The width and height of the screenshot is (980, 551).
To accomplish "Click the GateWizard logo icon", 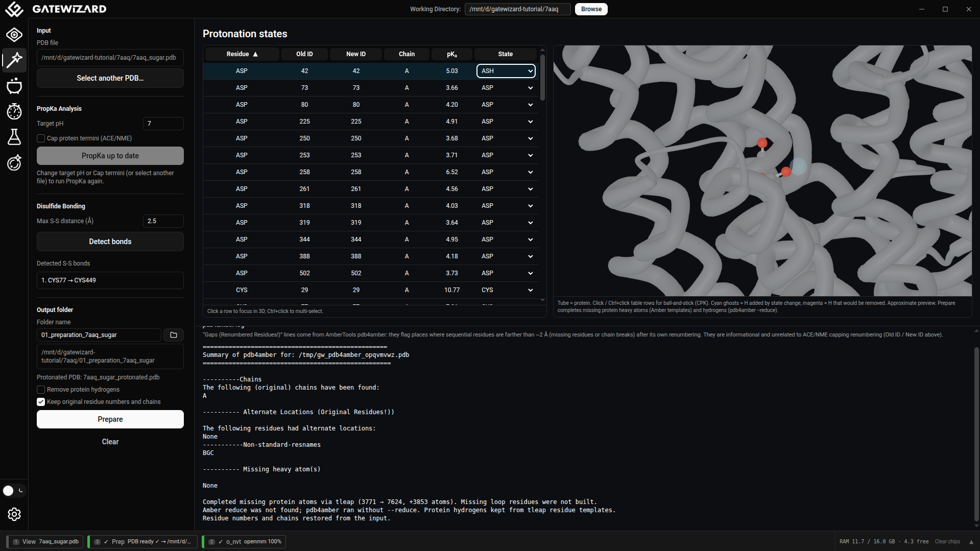I will click(x=14, y=9).
